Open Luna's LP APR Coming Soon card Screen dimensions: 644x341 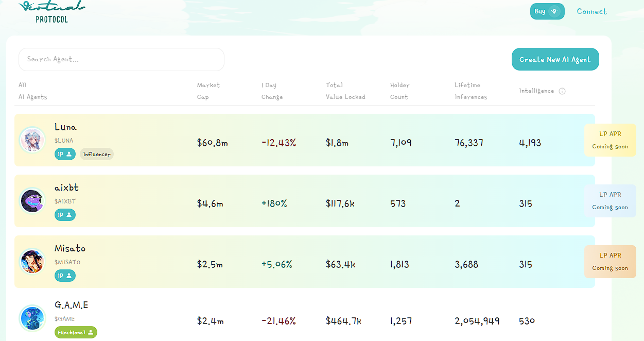610,140
